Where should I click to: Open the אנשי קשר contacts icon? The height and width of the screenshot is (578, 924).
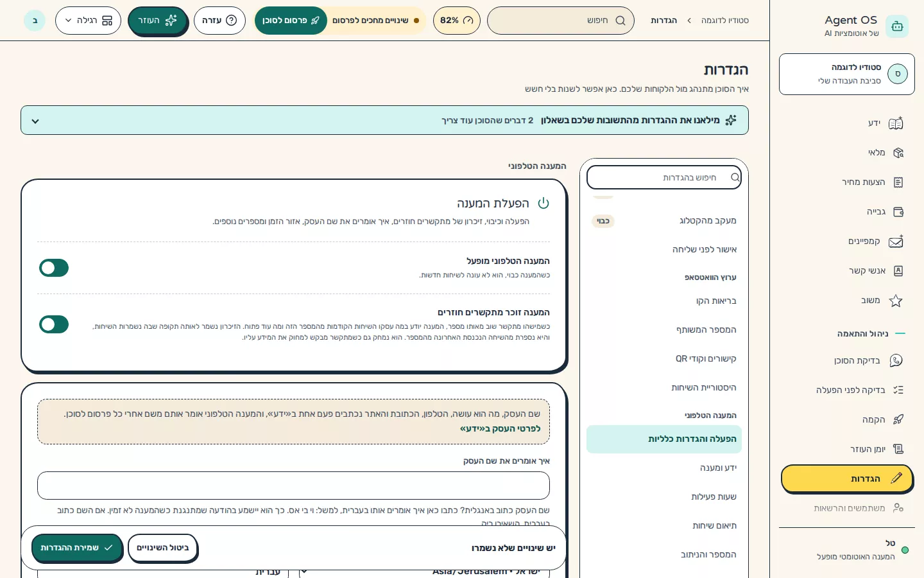898,271
